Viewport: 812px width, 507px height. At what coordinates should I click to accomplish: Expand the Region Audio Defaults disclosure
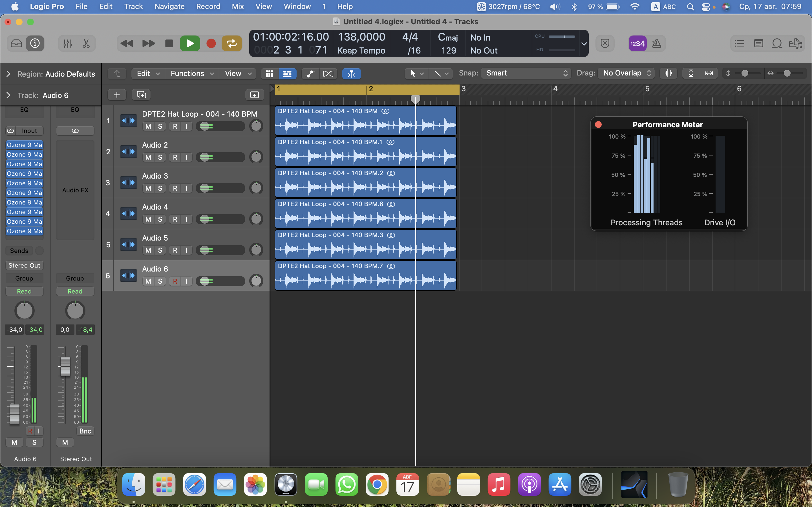(8, 74)
